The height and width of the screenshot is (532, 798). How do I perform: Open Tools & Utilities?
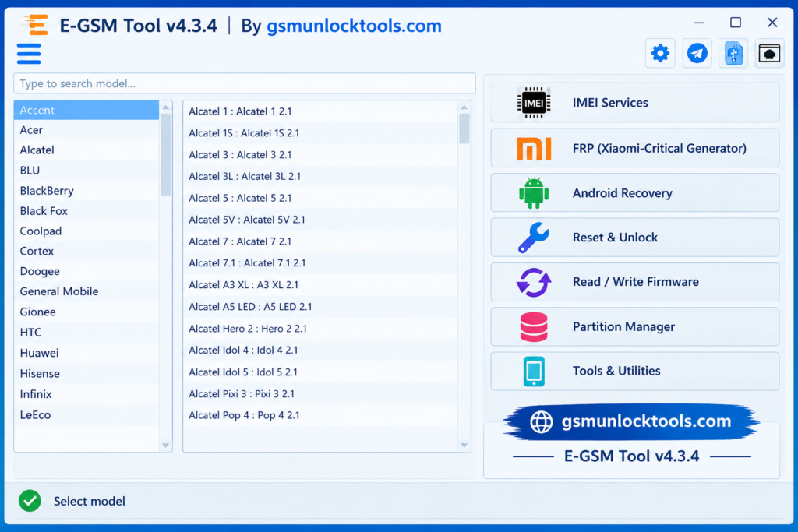click(x=634, y=372)
